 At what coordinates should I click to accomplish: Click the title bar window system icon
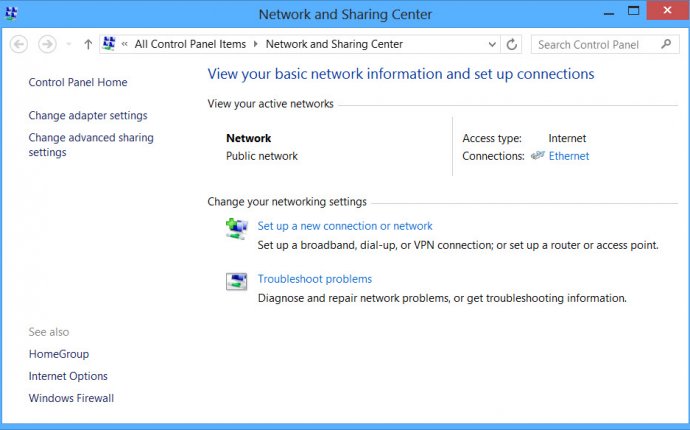(11, 13)
